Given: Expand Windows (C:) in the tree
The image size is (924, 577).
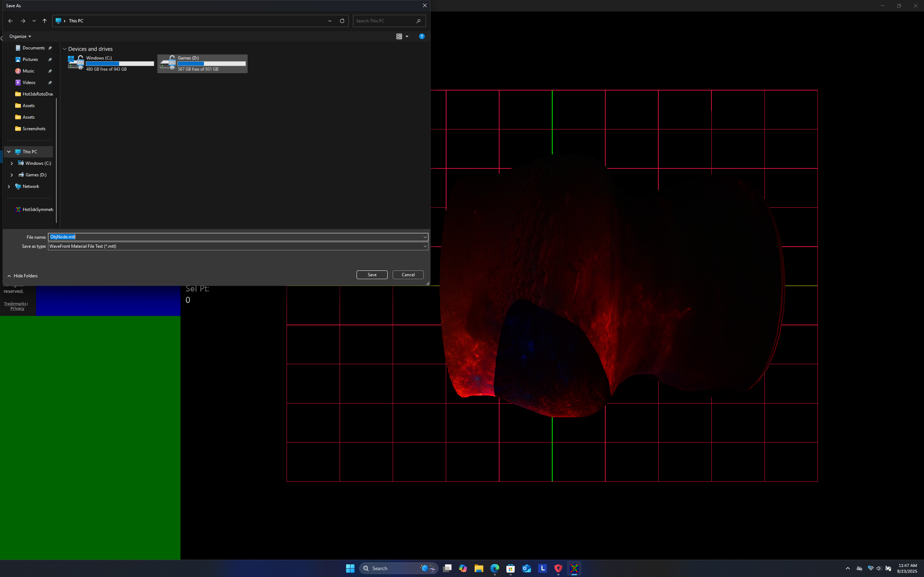Looking at the screenshot, I should coord(12,163).
